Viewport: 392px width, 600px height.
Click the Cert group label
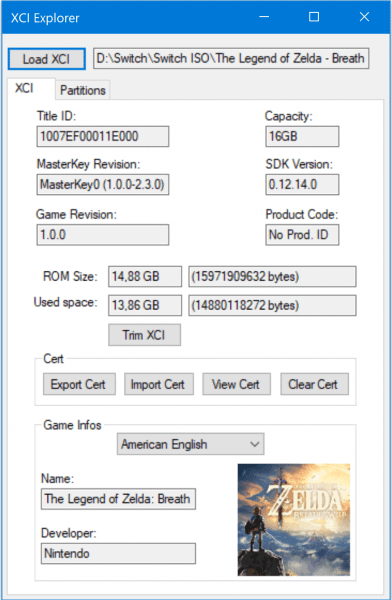click(53, 359)
